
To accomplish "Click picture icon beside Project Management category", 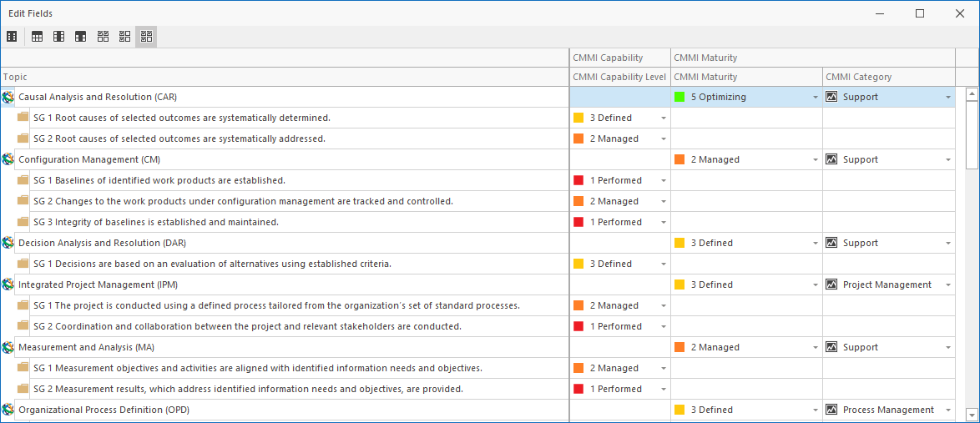I will [x=831, y=285].
